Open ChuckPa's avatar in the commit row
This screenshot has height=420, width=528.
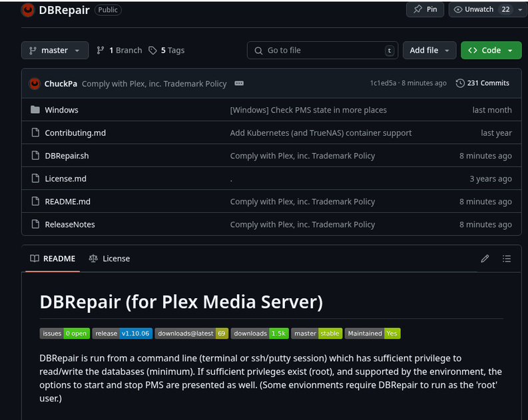point(35,83)
